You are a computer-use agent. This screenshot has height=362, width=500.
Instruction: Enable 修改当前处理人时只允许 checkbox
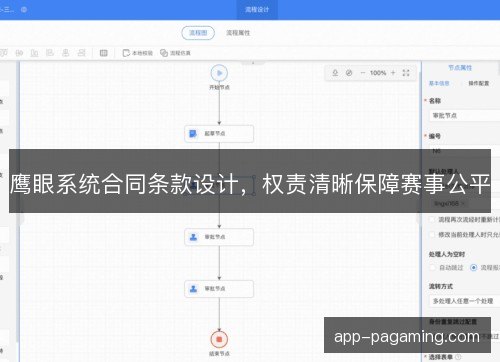tap(432, 235)
